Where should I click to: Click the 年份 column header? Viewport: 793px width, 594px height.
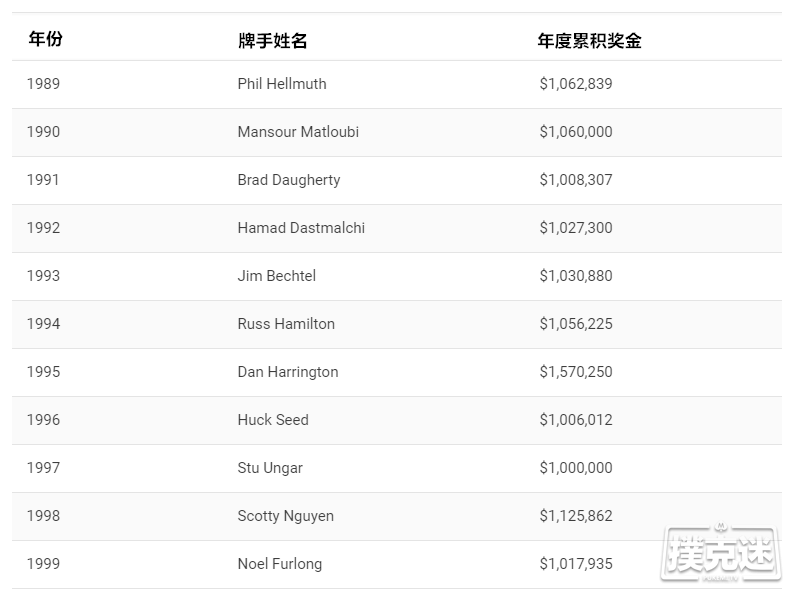tap(45, 39)
